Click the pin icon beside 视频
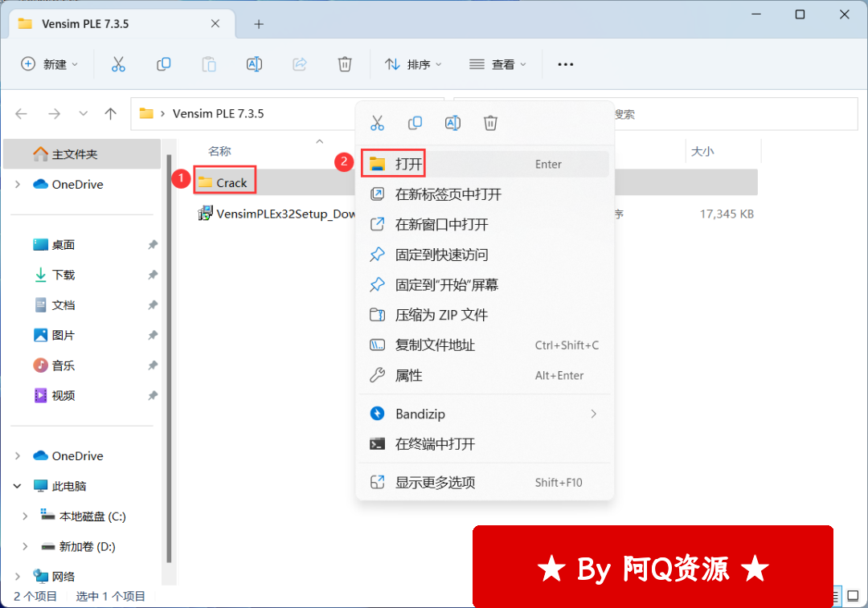Screen dimensions: 868x608 (x=153, y=395)
